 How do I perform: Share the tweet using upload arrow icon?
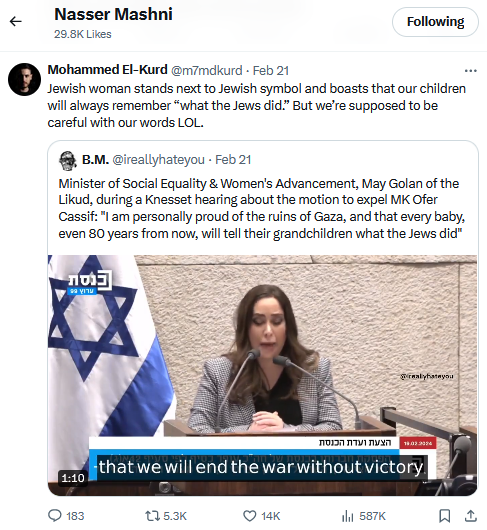(x=470, y=516)
